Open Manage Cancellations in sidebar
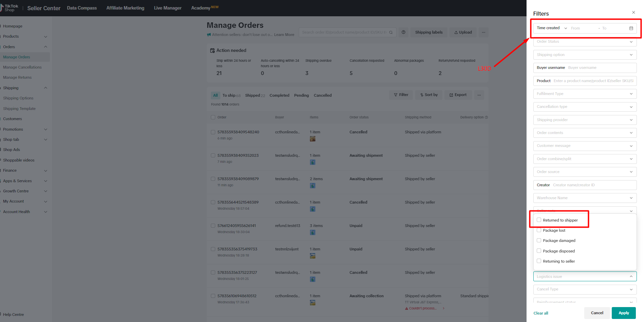 [22, 67]
